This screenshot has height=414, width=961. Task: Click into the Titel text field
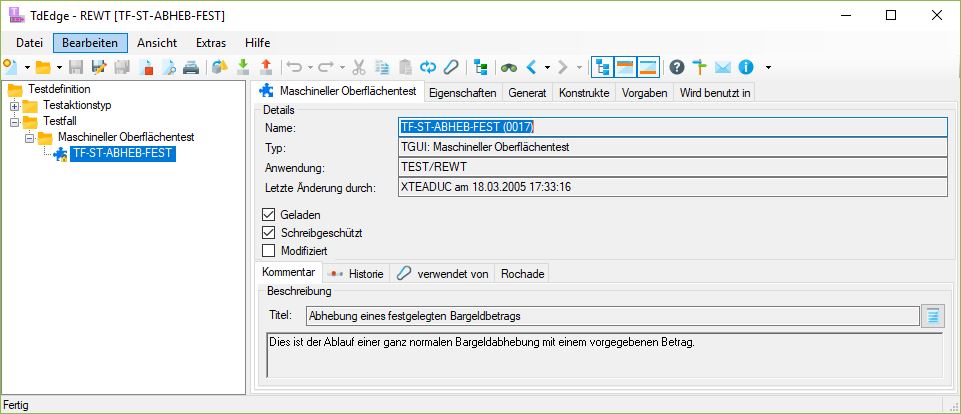coord(610,316)
